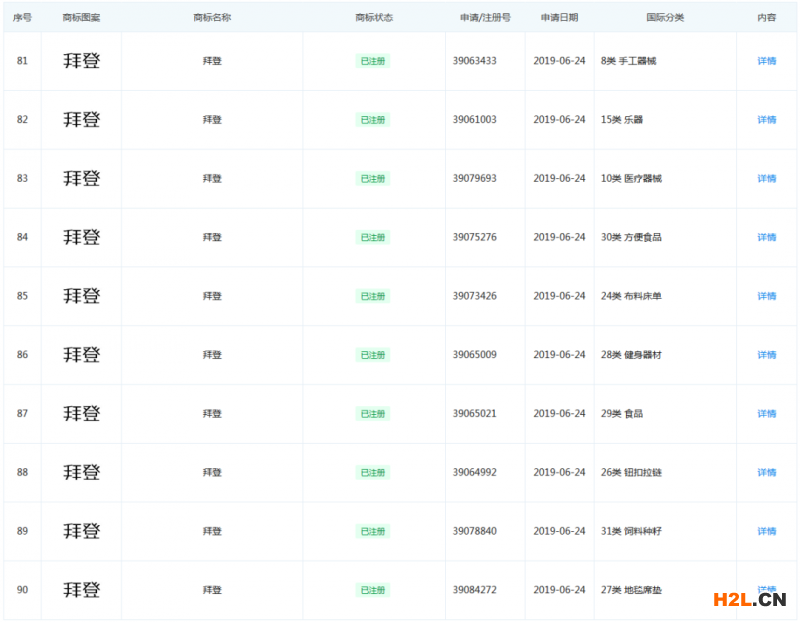Click 已注册 status badge in row 90
The width and height of the screenshot is (800, 622).
[372, 590]
